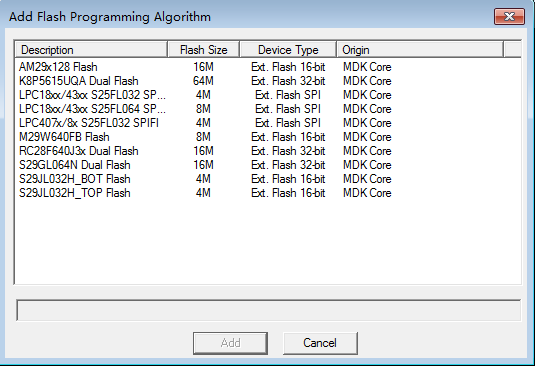The width and height of the screenshot is (535, 366).
Task: Sort by the Device Type column header
Action: [288, 50]
